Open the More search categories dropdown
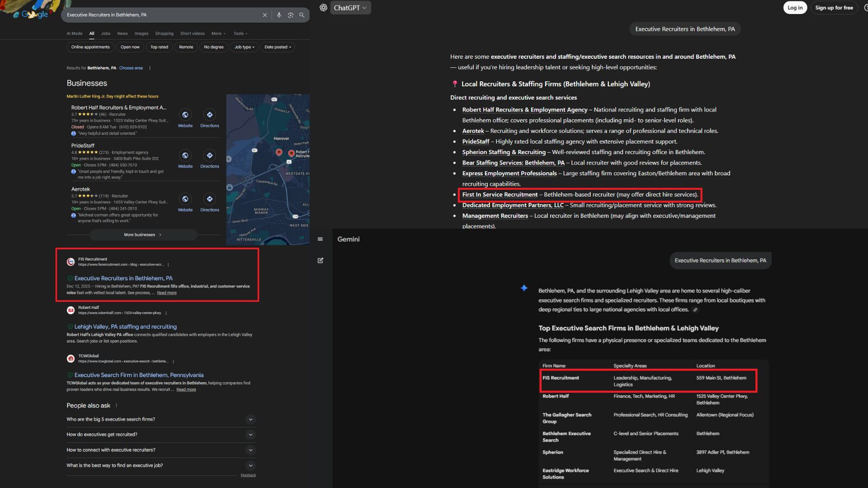This screenshot has width=868, height=488. point(219,34)
